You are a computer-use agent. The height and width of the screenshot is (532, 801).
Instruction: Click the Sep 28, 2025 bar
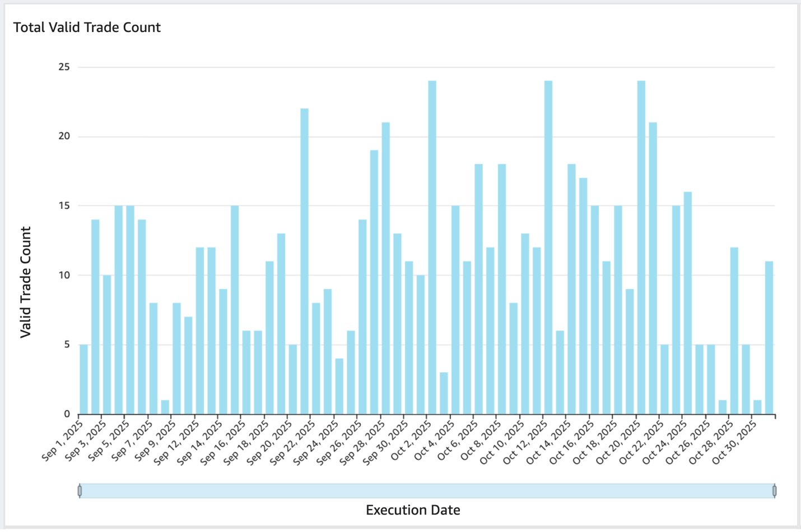pos(385,268)
